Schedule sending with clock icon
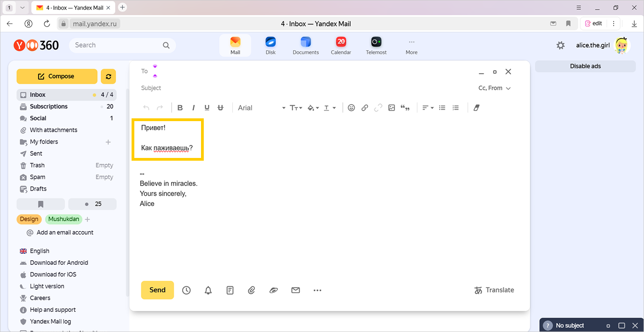 [x=186, y=290]
